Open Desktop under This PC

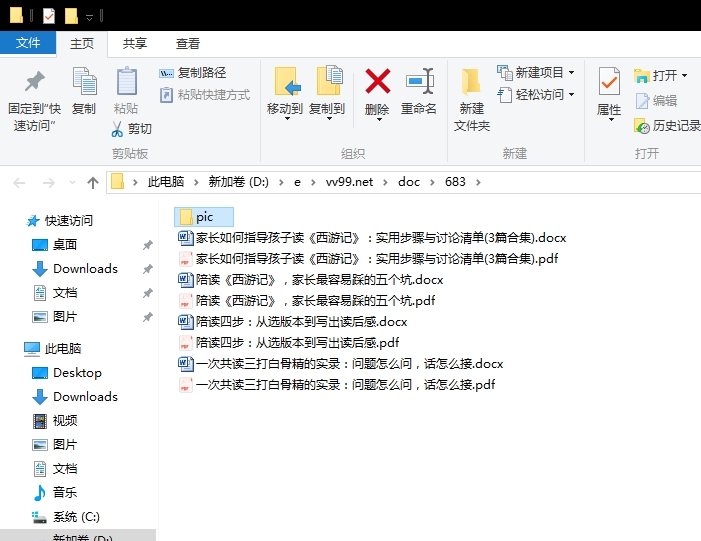pyautogui.click(x=67, y=373)
